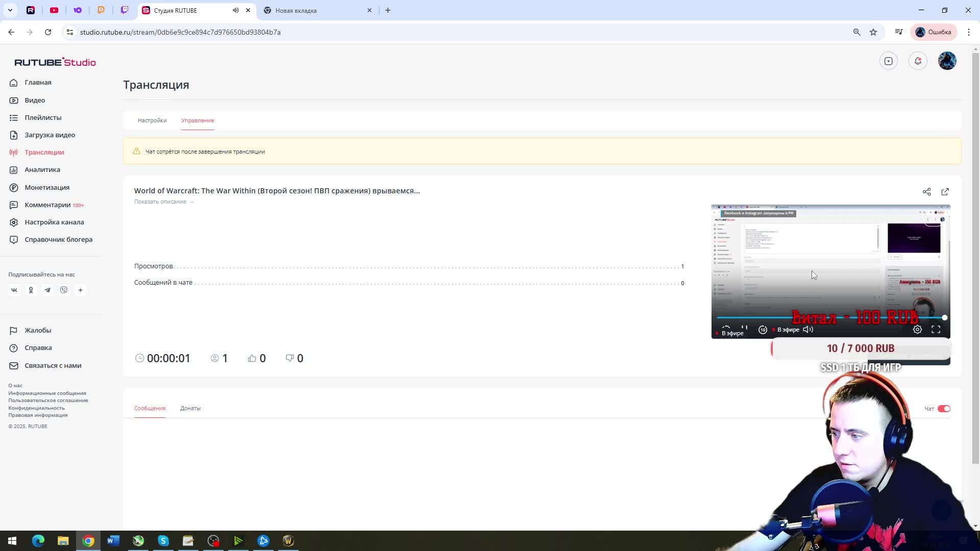Open Windows Start menu
Image resolution: width=980 pixels, height=551 pixels.
pyautogui.click(x=12, y=541)
